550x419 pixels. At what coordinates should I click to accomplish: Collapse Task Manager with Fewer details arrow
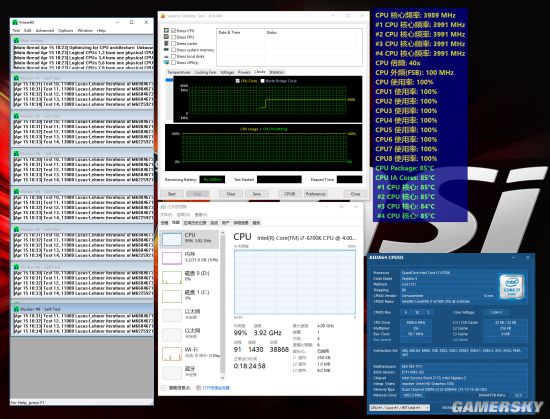[x=163, y=388]
